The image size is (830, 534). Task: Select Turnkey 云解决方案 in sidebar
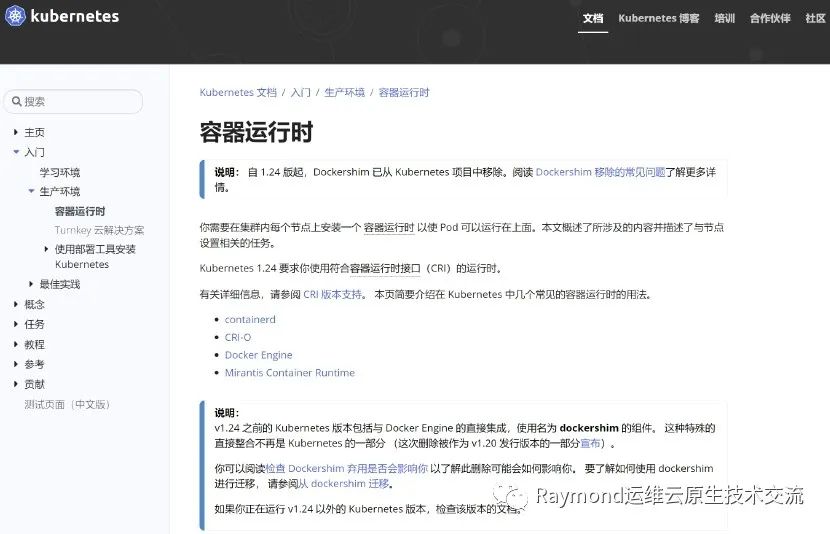click(x=100, y=230)
